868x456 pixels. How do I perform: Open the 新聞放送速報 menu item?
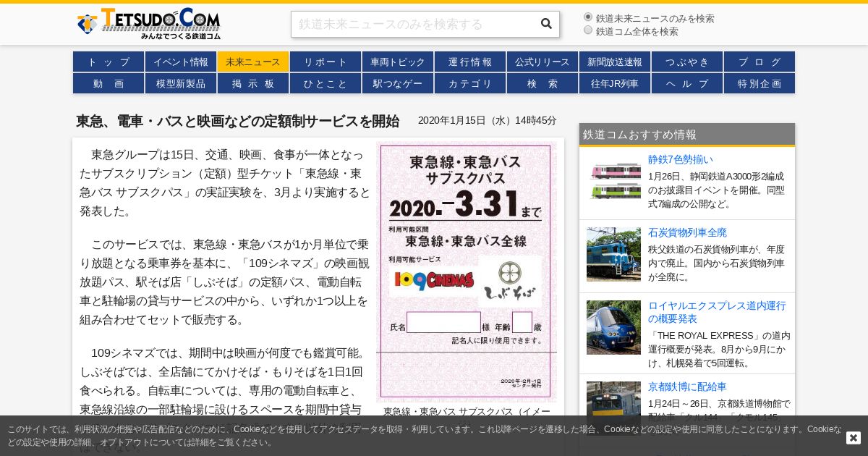coord(615,62)
